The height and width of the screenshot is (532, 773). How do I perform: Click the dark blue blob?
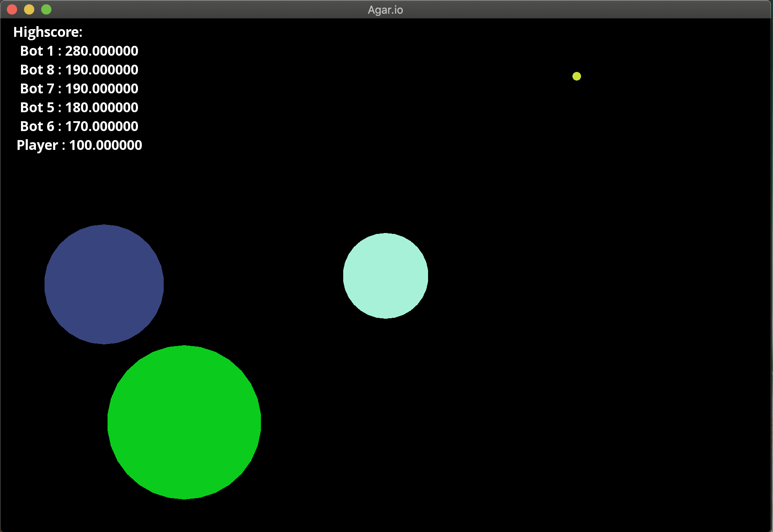tap(104, 284)
